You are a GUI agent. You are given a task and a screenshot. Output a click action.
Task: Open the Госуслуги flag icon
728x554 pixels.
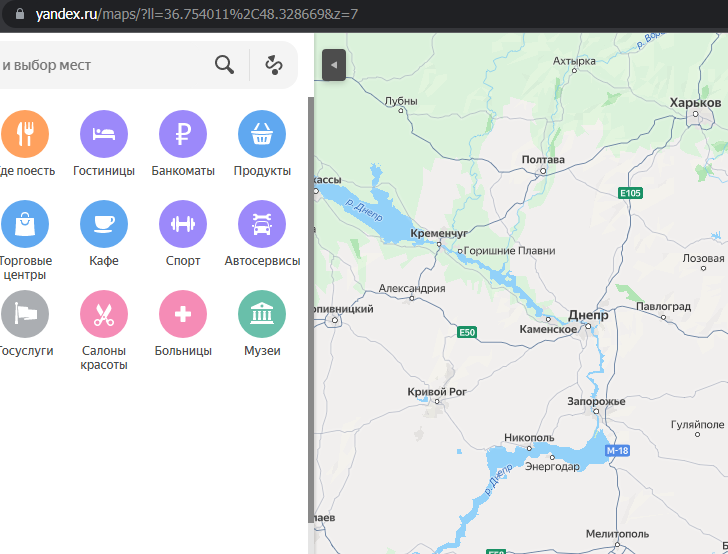point(25,314)
